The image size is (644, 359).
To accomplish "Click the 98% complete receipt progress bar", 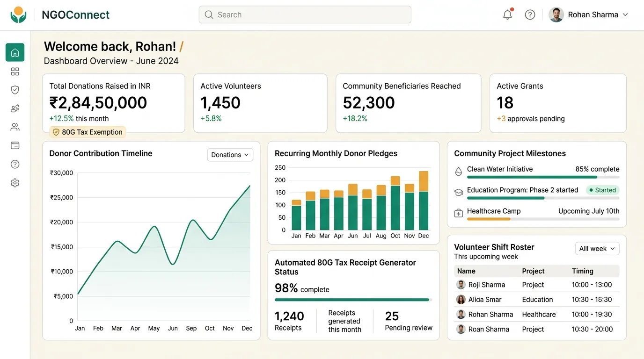I will coord(353,300).
